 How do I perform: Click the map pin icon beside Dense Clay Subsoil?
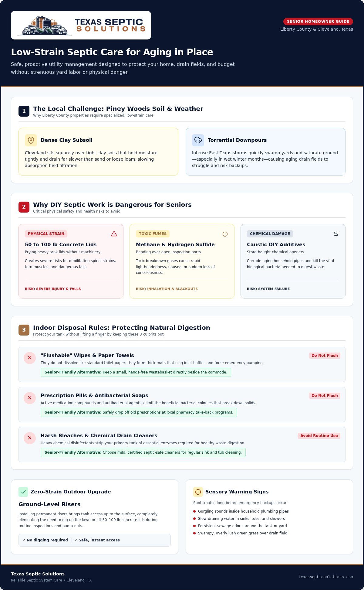click(31, 140)
